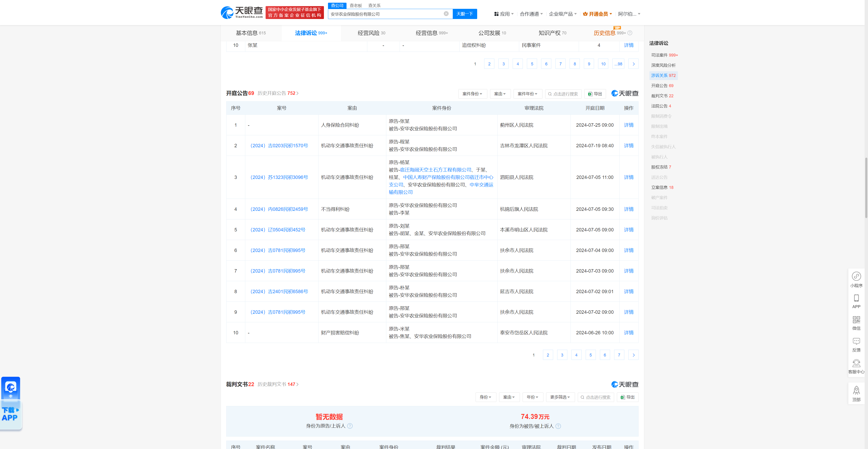Open 历史开庭公告 752 arrow link
The image size is (868, 449).
point(278,93)
